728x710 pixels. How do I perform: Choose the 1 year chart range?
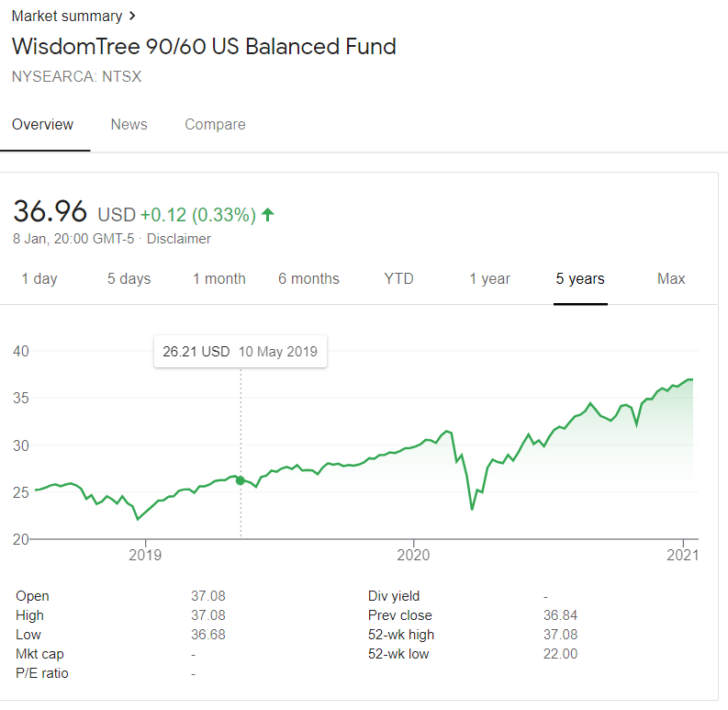coord(490,279)
